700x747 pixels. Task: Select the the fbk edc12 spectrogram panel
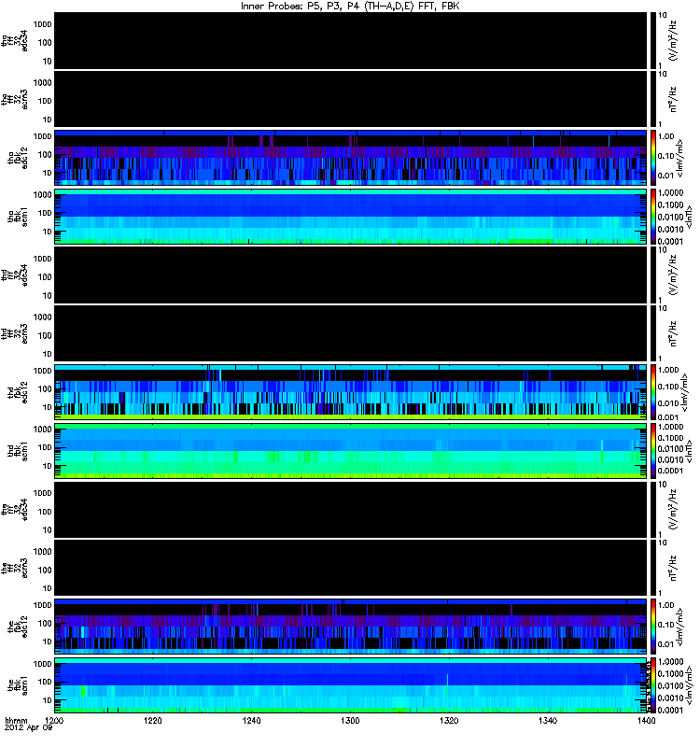pos(353,627)
